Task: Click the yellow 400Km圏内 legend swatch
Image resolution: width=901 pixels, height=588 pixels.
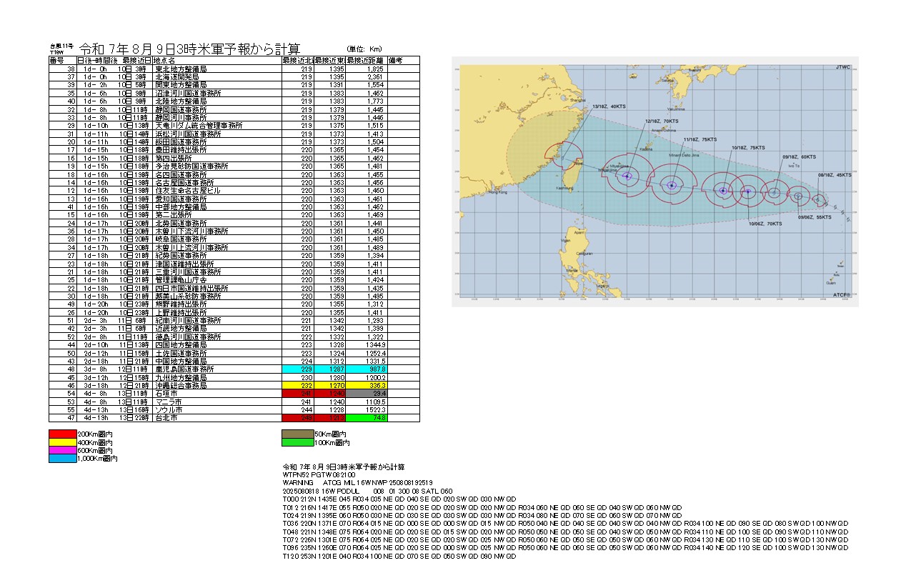Action: pos(62,442)
